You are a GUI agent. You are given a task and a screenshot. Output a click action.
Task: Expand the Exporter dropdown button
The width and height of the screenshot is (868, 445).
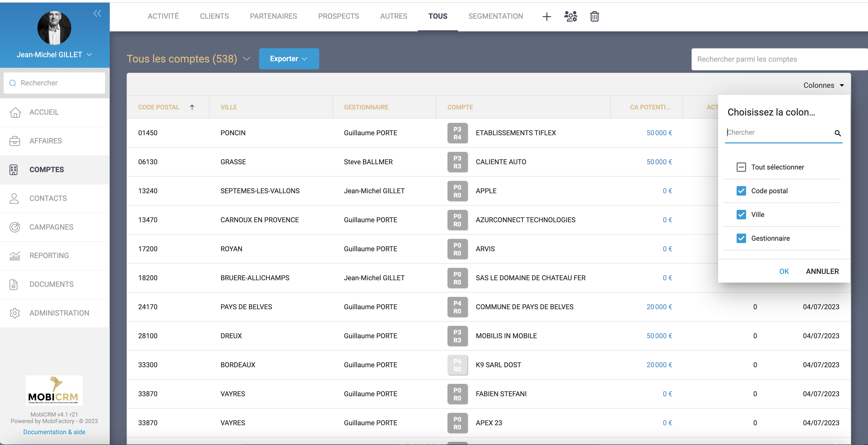[289, 59]
